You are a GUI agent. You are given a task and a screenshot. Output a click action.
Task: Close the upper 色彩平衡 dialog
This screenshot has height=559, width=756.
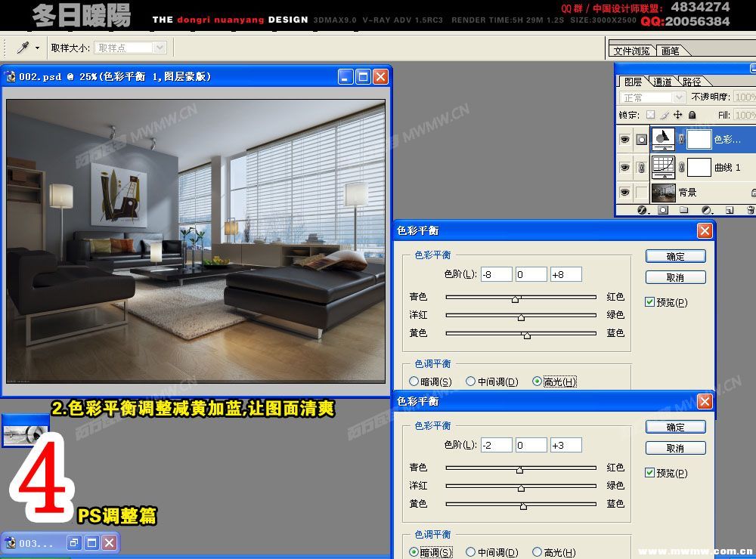point(705,231)
